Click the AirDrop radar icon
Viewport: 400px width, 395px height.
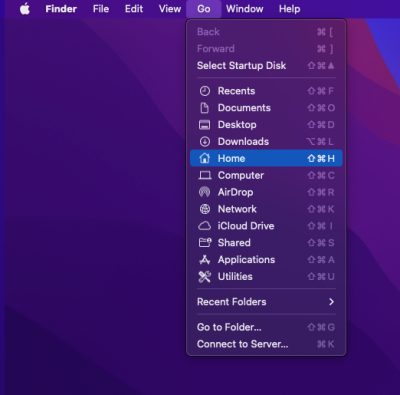click(205, 192)
